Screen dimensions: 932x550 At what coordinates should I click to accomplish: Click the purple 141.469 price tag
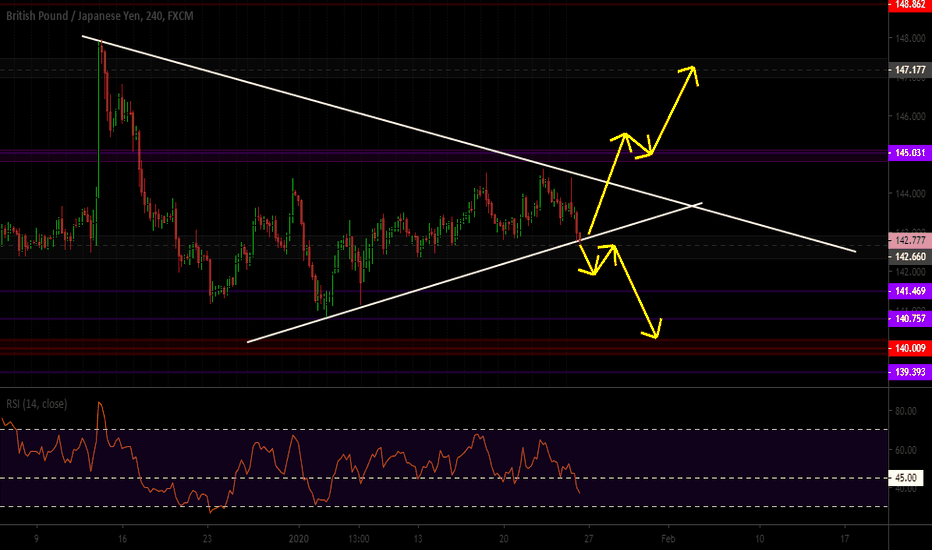click(910, 291)
